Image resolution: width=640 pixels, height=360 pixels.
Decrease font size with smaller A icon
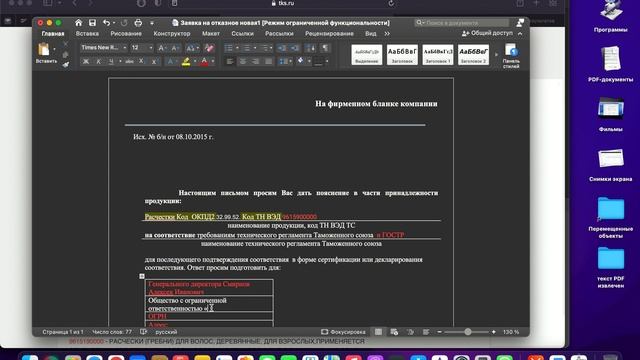pos(175,48)
